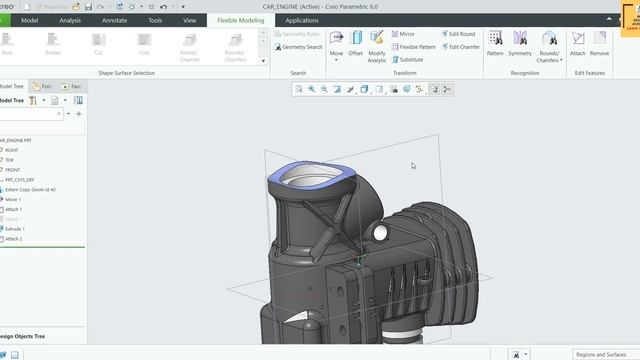Open Pattern recognition tool
This screenshot has height=360, width=640.
[495, 42]
